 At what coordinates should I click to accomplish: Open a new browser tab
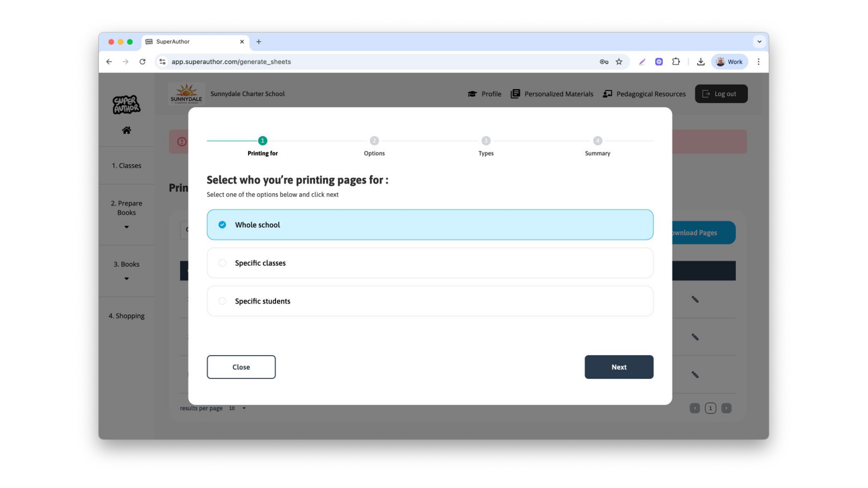click(x=258, y=41)
